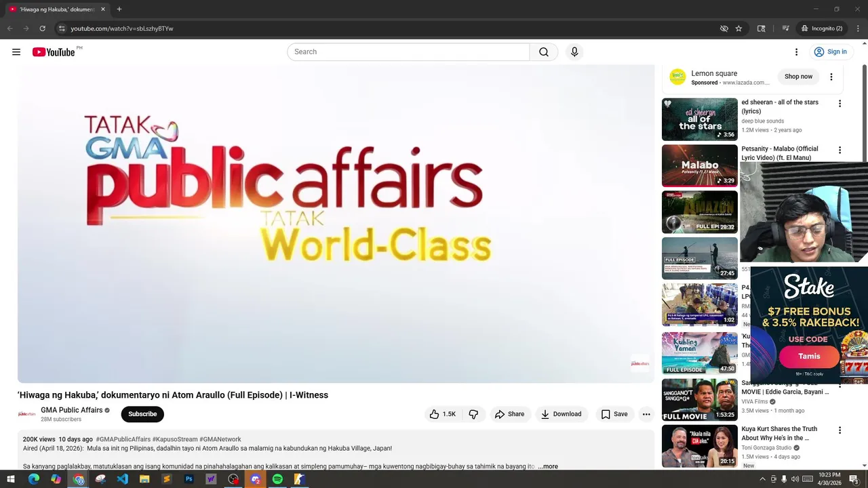Open a new browser tab
The height and width of the screenshot is (488, 868).
coord(119,9)
